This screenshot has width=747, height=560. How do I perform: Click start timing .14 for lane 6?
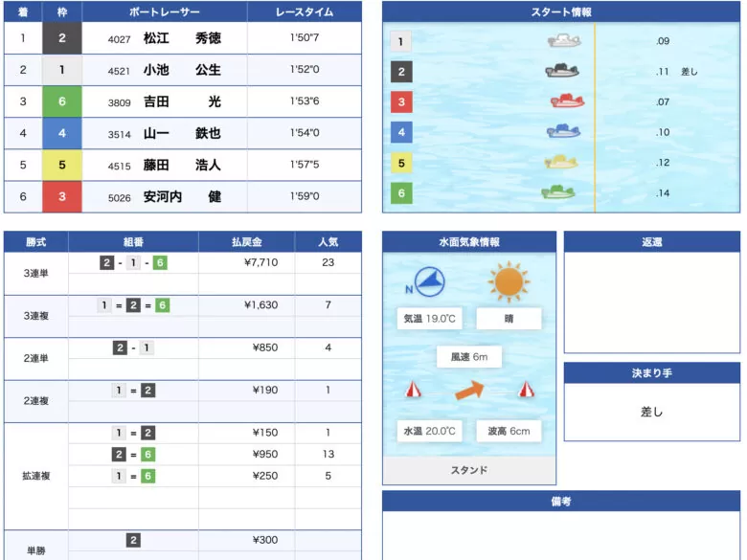tap(663, 192)
